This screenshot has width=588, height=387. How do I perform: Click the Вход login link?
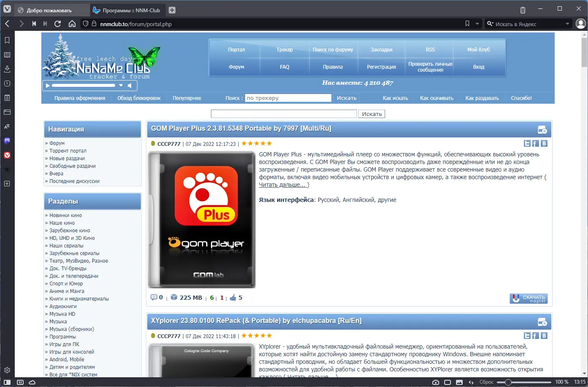[479, 67]
